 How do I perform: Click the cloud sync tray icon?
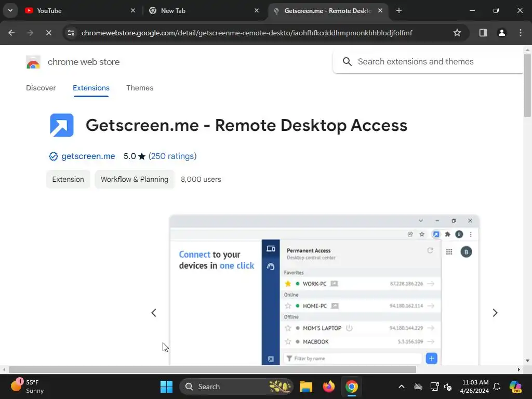(418, 387)
